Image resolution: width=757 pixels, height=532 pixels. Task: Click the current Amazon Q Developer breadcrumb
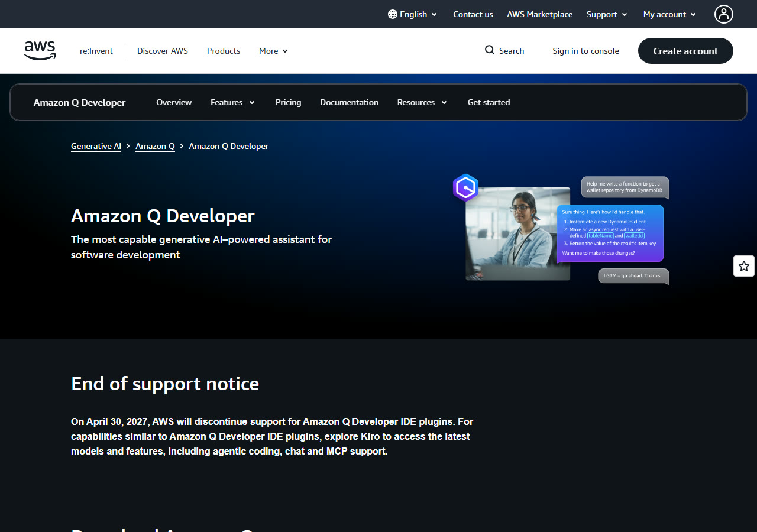click(x=228, y=146)
